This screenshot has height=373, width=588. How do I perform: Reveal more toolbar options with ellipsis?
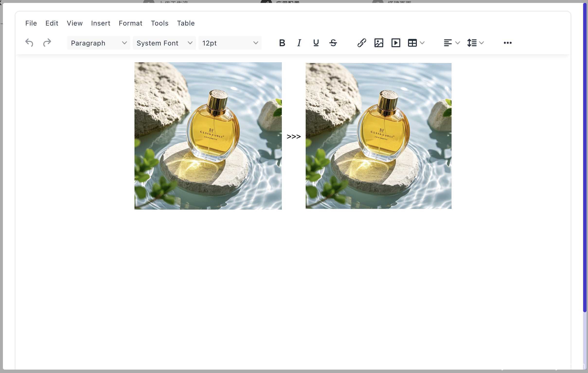pyautogui.click(x=508, y=43)
